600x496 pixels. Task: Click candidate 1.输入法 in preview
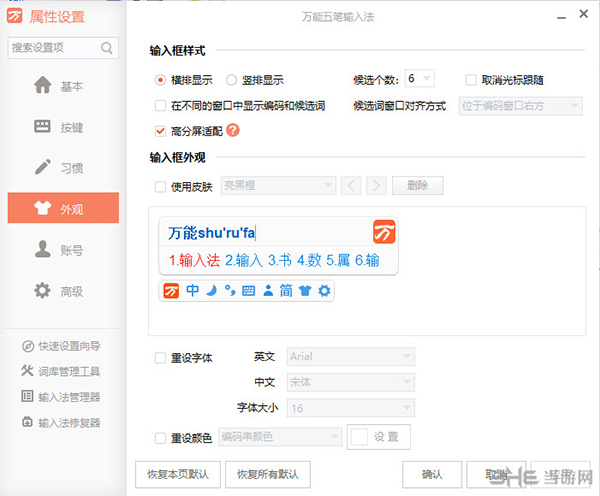[195, 261]
